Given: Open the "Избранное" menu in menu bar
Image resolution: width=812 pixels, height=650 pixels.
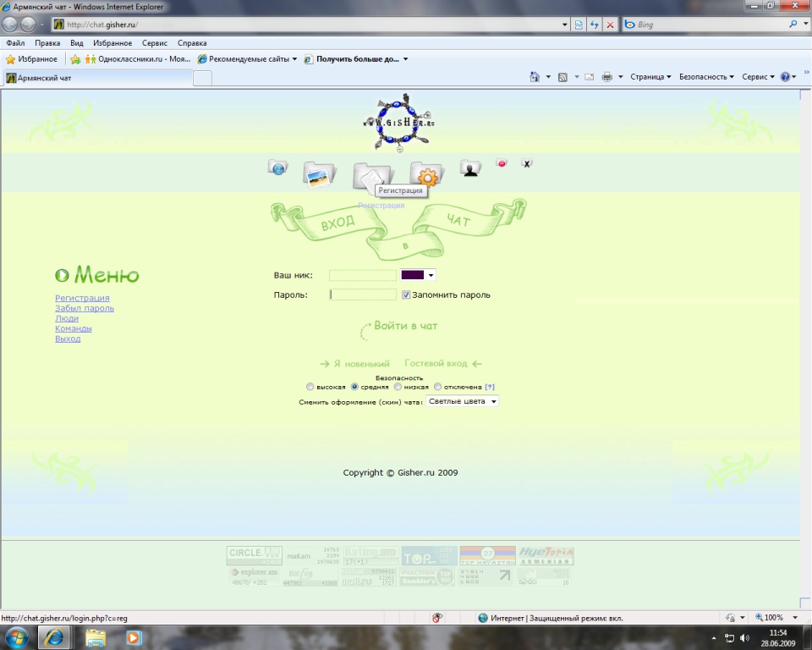Looking at the screenshot, I should tap(112, 43).
